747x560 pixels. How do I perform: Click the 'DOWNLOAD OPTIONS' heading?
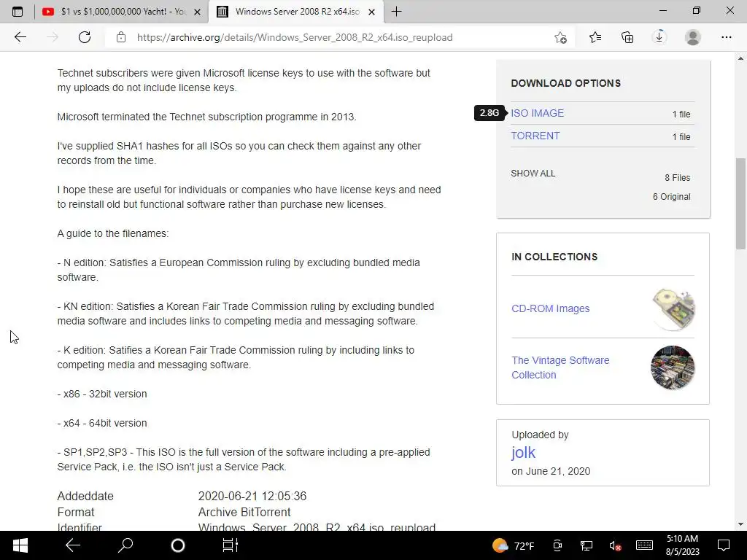tap(565, 83)
